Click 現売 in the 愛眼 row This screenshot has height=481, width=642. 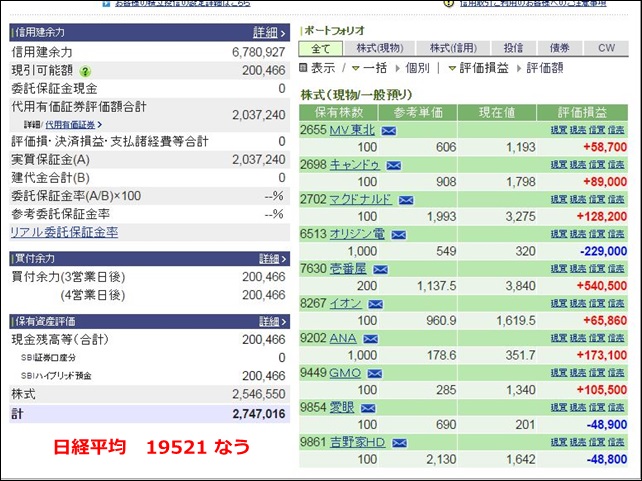pos(578,407)
